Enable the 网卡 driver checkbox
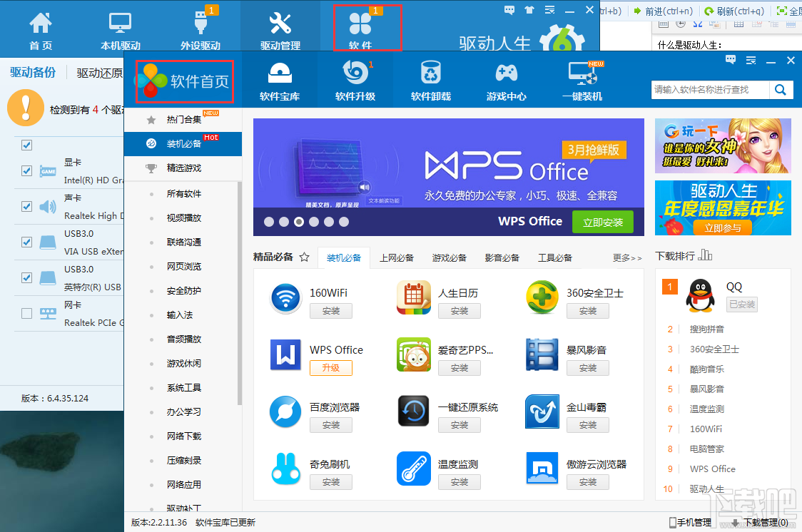 [x=26, y=313]
